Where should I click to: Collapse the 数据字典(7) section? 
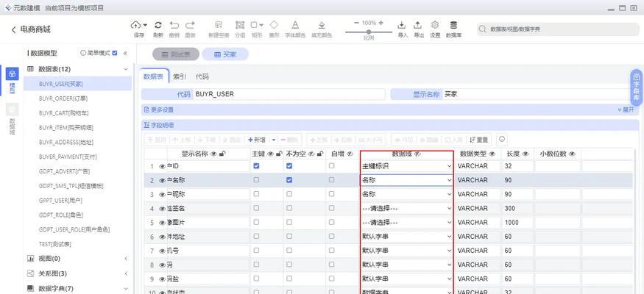tap(126, 289)
